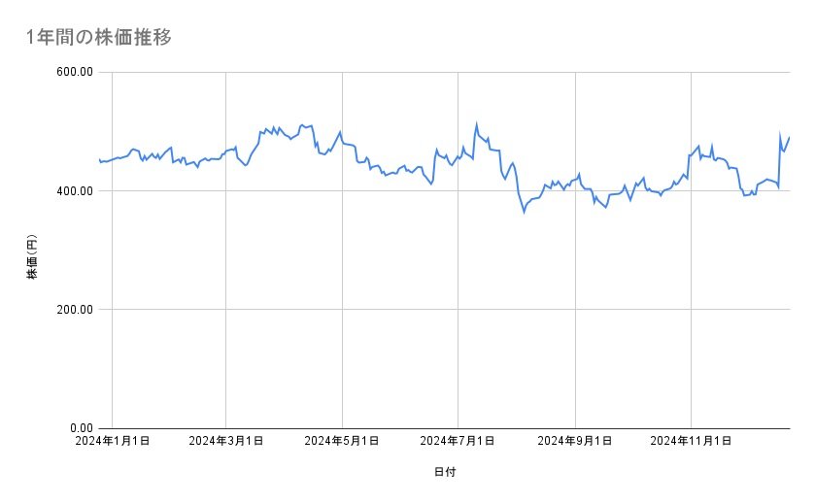
Task: Select the 2024年11月1日 date label
Action: [691, 441]
